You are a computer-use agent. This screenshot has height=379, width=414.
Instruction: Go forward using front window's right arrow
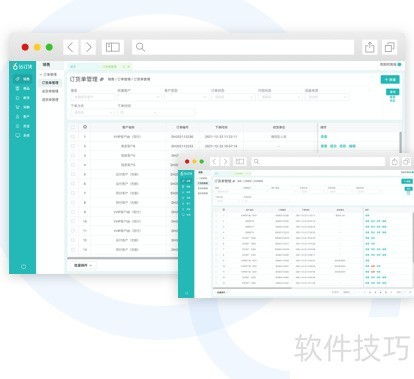(225, 162)
